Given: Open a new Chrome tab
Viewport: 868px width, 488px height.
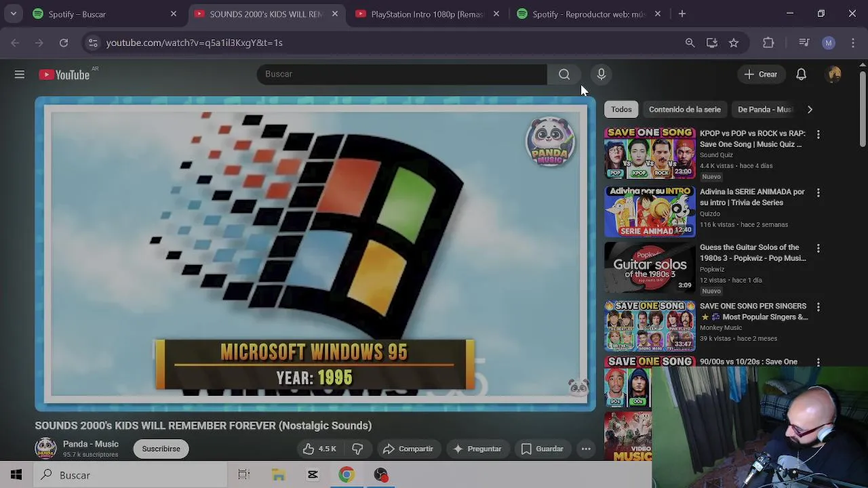Looking at the screenshot, I should pyautogui.click(x=682, y=14).
